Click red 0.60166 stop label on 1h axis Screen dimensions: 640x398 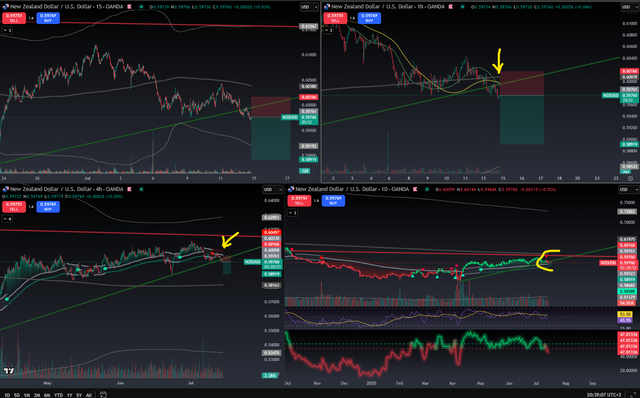(x=629, y=71)
